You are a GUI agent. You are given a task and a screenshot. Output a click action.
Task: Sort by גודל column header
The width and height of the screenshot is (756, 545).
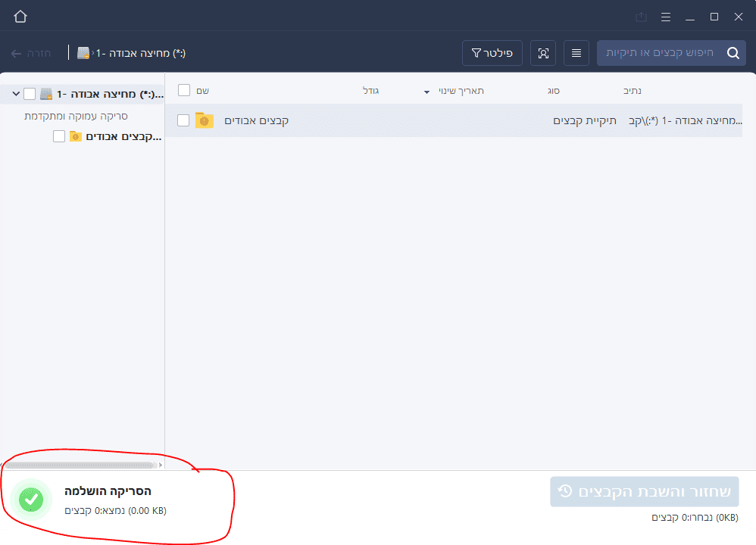370,91
